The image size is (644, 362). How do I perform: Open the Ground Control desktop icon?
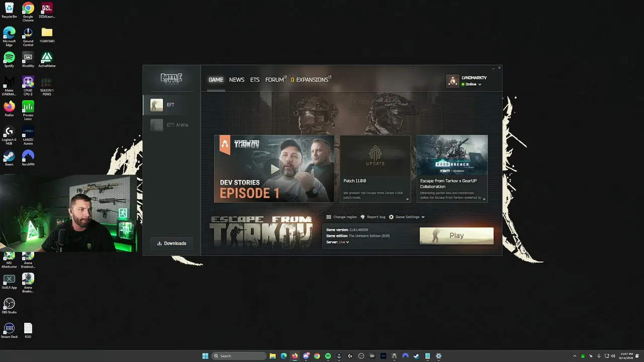coord(28,37)
